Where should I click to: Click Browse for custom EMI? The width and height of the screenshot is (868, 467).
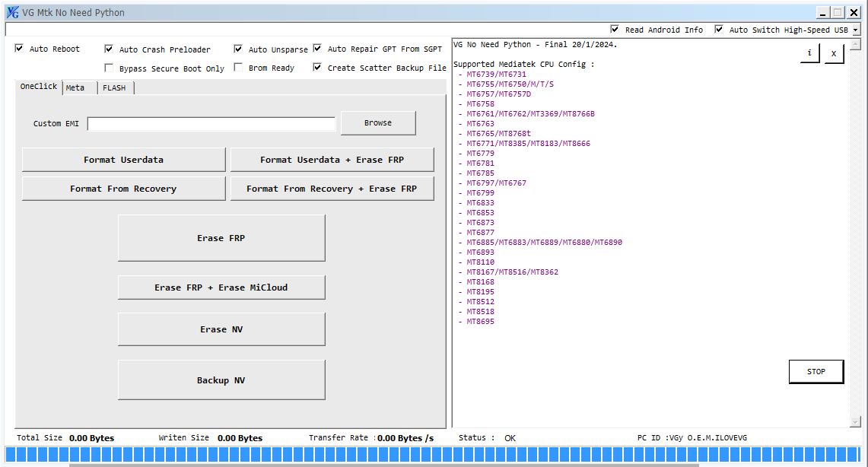(x=378, y=123)
